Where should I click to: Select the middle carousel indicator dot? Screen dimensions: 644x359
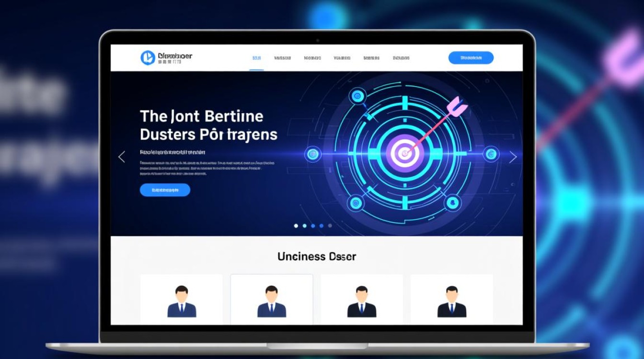(313, 225)
